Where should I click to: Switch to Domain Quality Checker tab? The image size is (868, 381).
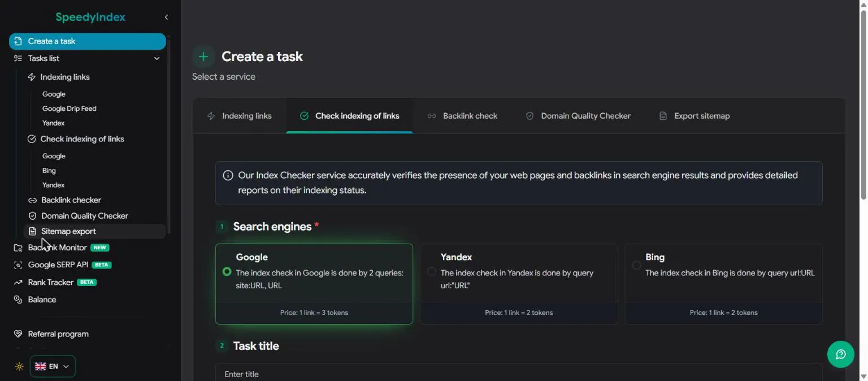click(578, 116)
